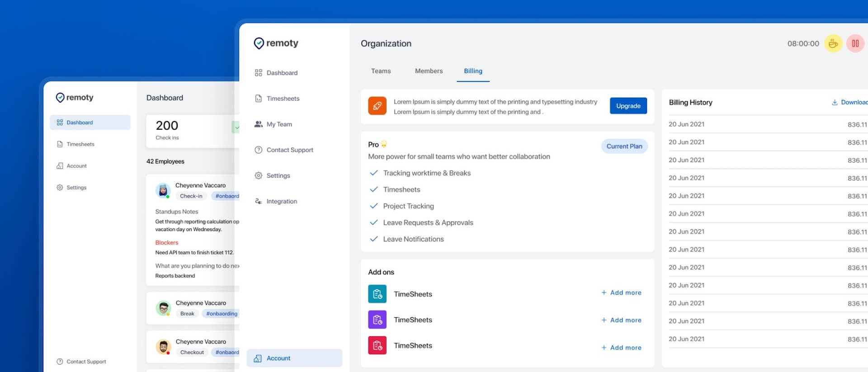Screen dimensions: 868x372
Task: Click Timesheets icon in Dashboard window sidebar
Action: (60, 144)
